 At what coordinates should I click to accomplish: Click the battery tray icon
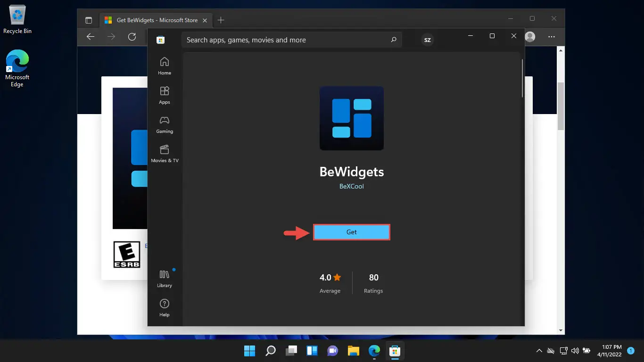[x=587, y=351]
